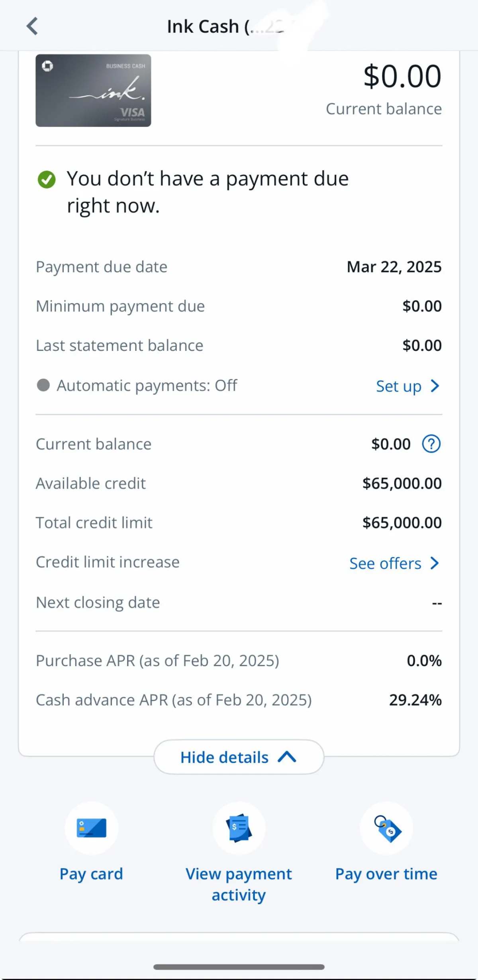Tap the chevron next to See offers
This screenshot has width=478, height=980.
point(435,563)
